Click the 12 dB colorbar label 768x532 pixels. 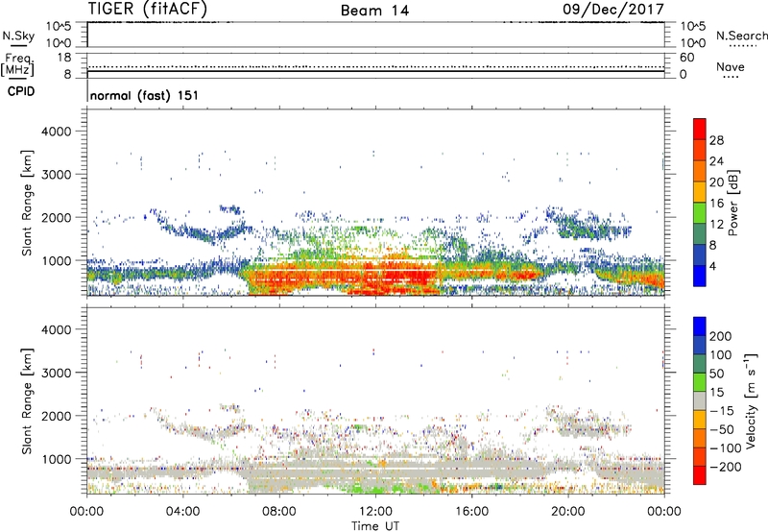pyautogui.click(x=716, y=225)
